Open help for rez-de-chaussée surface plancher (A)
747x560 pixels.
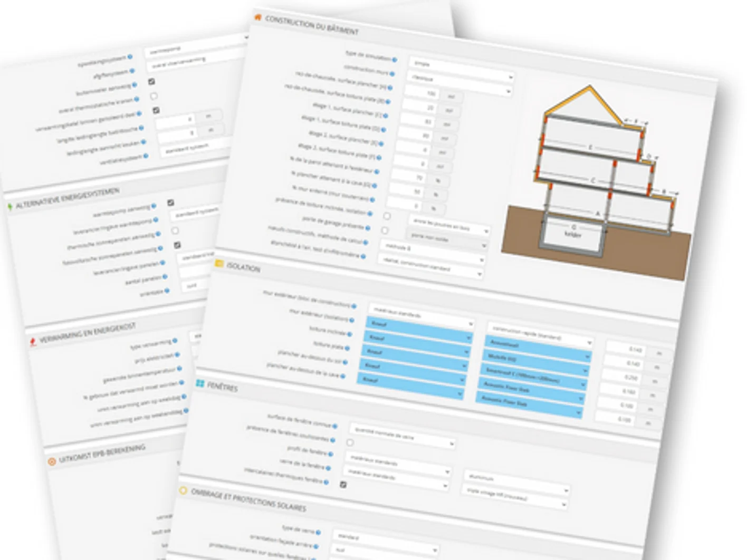390,88
